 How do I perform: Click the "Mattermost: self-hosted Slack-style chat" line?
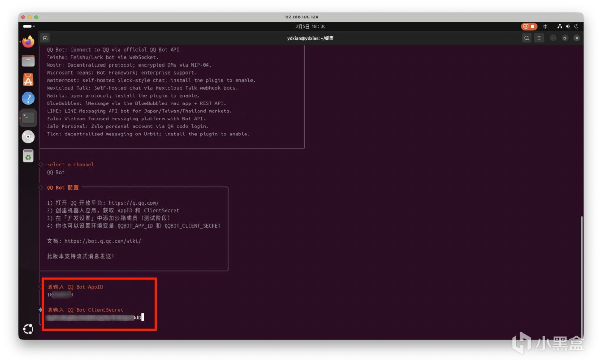[x=151, y=80]
